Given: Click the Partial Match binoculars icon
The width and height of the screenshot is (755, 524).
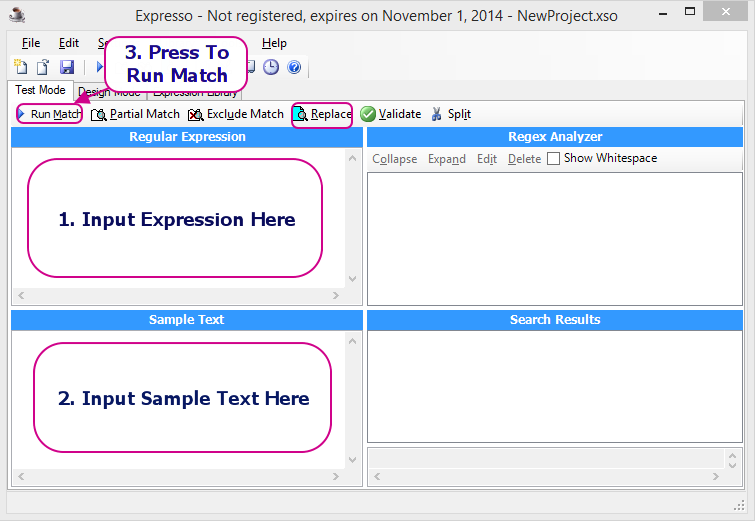Looking at the screenshot, I should (99, 115).
